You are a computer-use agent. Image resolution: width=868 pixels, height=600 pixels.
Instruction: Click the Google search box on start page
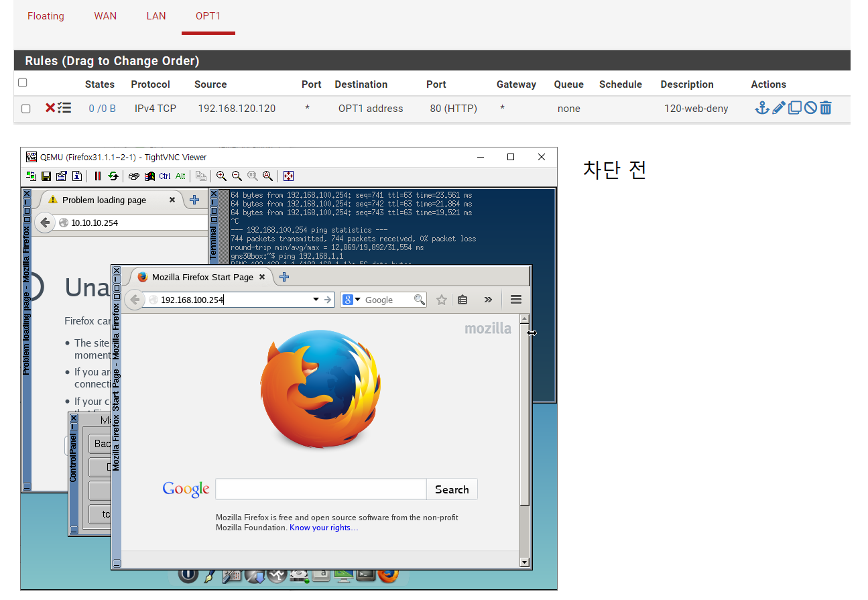click(321, 489)
